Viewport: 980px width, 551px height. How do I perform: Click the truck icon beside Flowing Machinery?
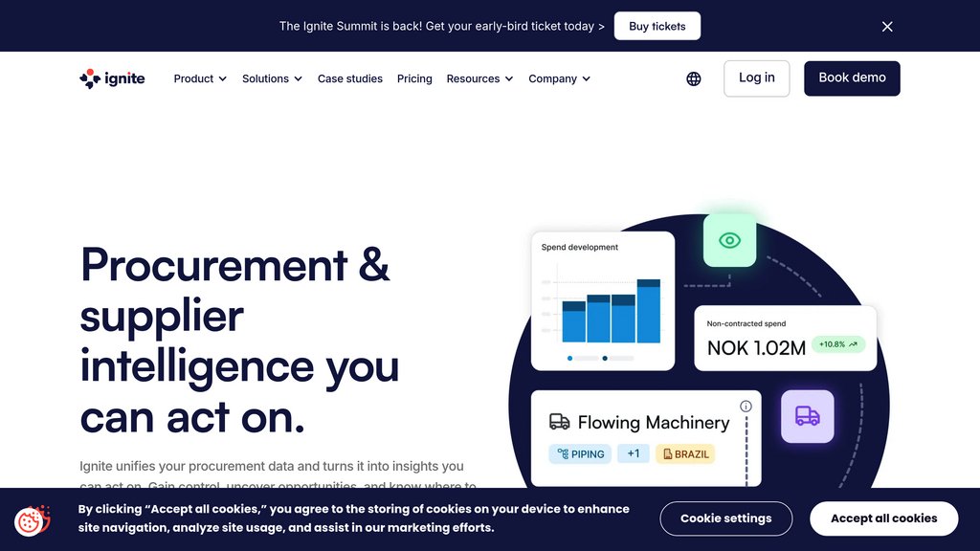point(559,422)
